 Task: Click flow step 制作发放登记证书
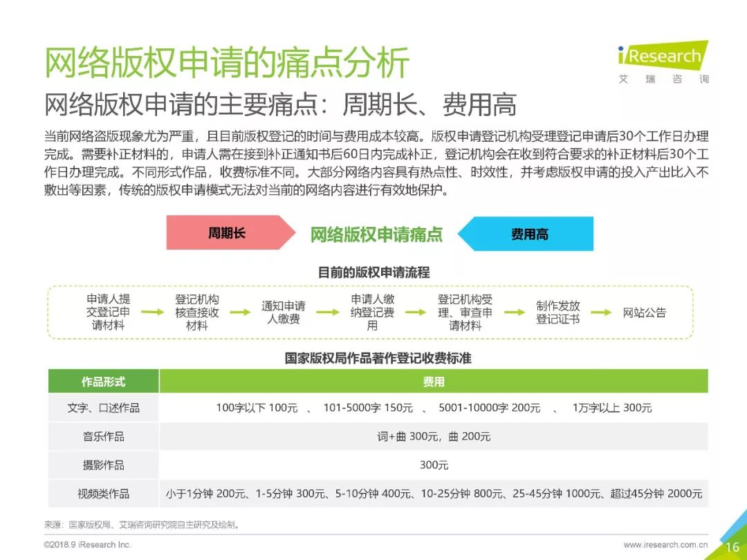(558, 312)
